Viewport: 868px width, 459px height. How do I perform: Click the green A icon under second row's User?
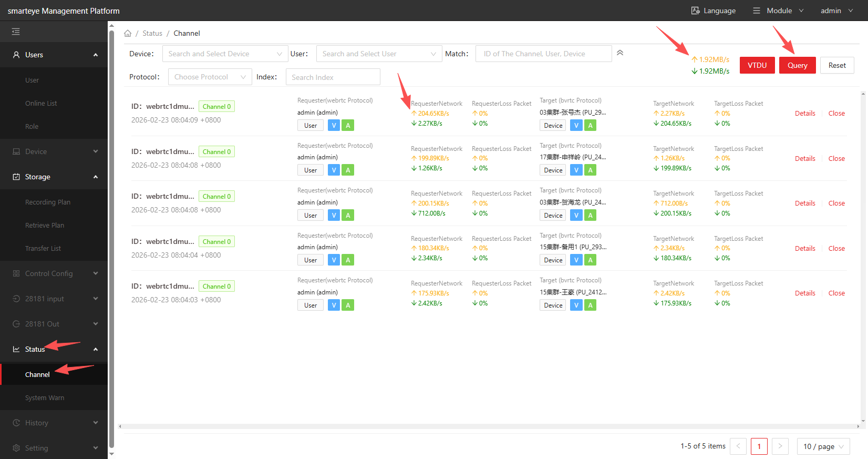click(347, 170)
